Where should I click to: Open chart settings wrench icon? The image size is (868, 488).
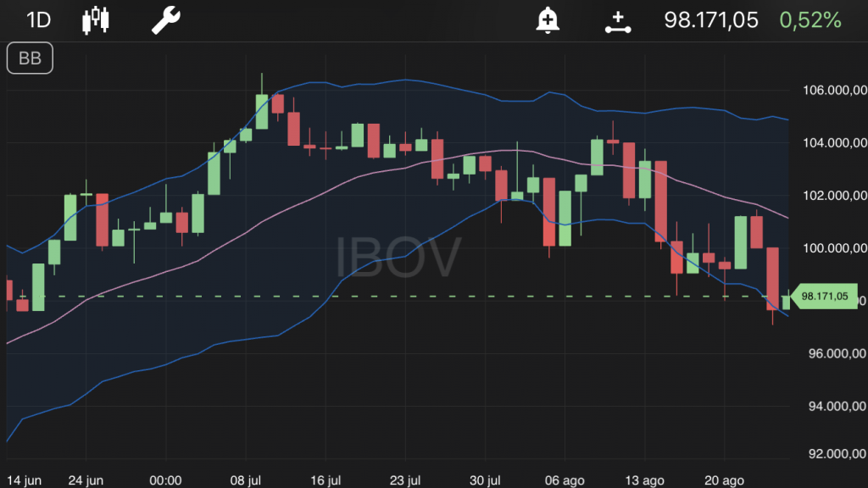[x=165, y=20]
